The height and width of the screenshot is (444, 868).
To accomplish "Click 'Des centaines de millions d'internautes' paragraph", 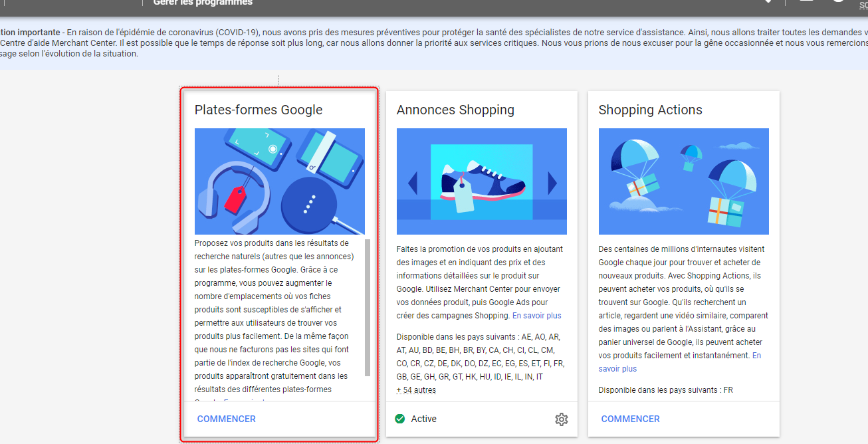I will [x=683, y=309].
